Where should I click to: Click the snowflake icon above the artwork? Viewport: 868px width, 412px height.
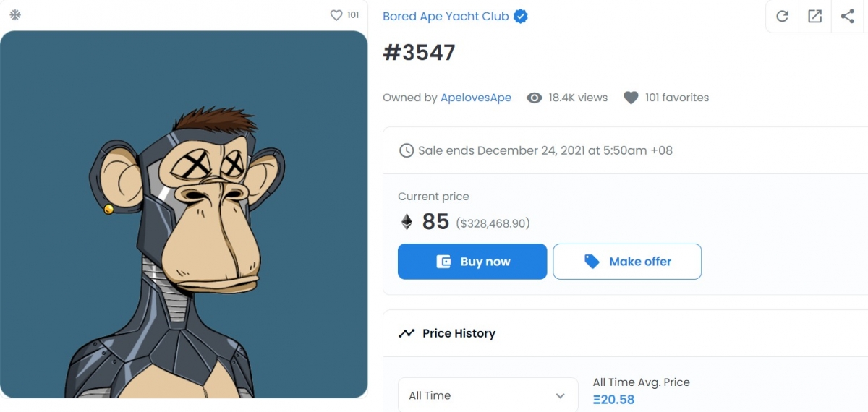(15, 14)
